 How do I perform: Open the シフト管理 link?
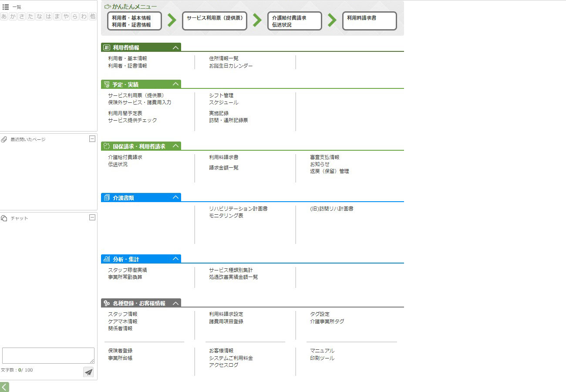221,95
